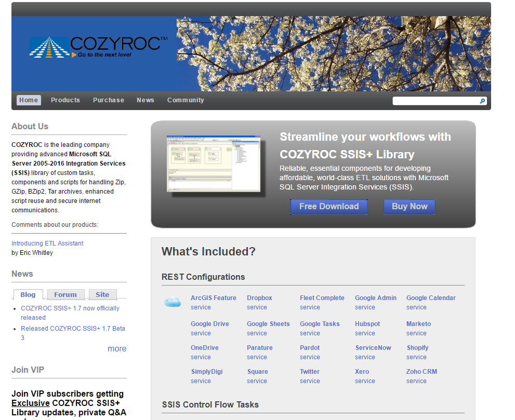This screenshot has height=420, width=515.
Task: Open the Google Calendar service link
Action: tap(431, 303)
